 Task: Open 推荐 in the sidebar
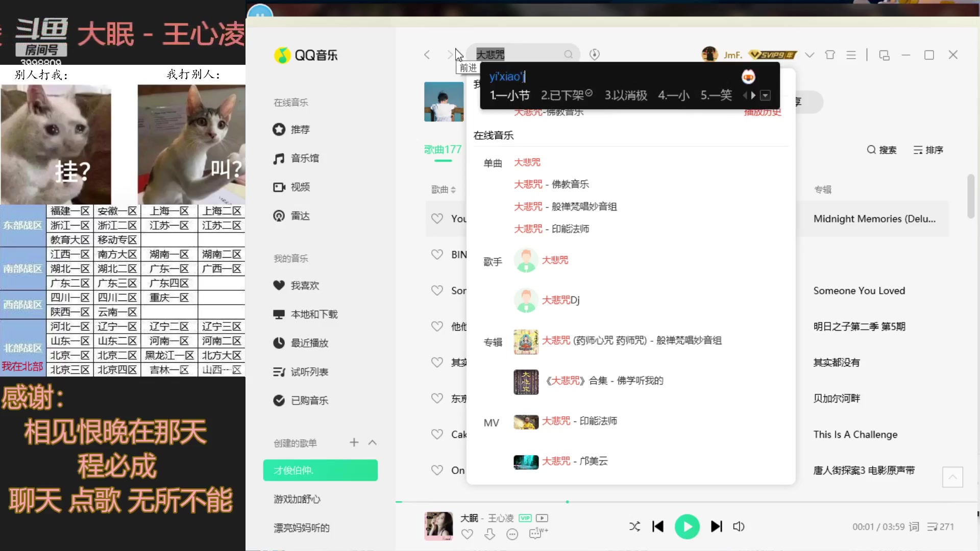click(x=291, y=130)
